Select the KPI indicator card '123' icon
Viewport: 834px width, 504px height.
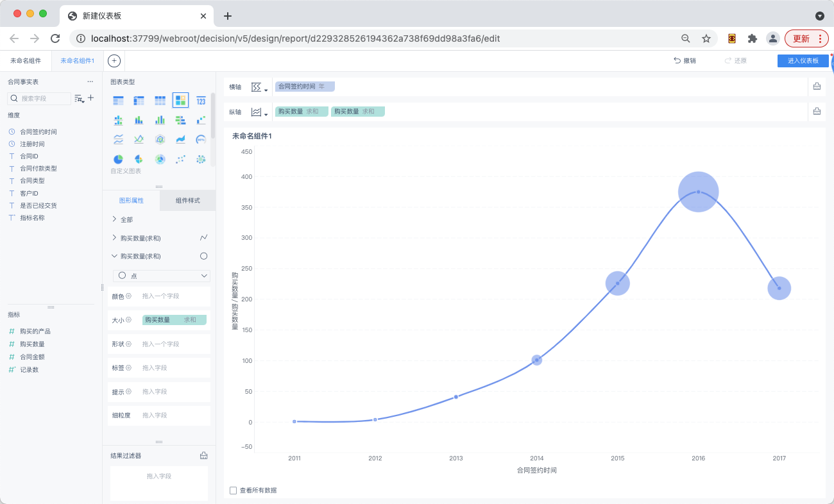coord(201,101)
